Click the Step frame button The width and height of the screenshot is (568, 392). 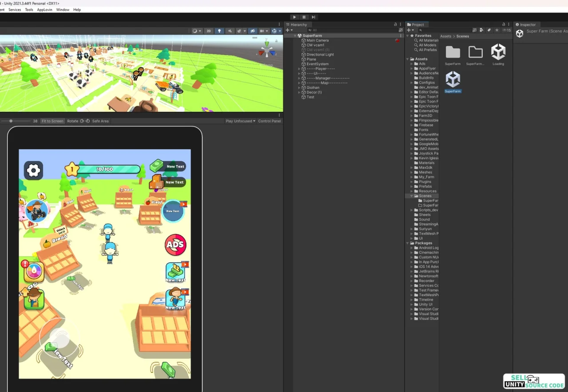314,17
